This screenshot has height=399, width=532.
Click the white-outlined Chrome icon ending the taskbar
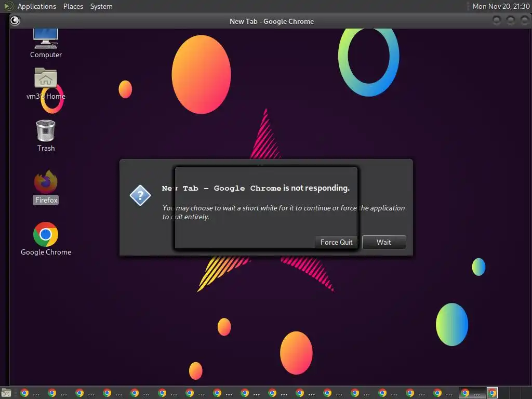[493, 393]
